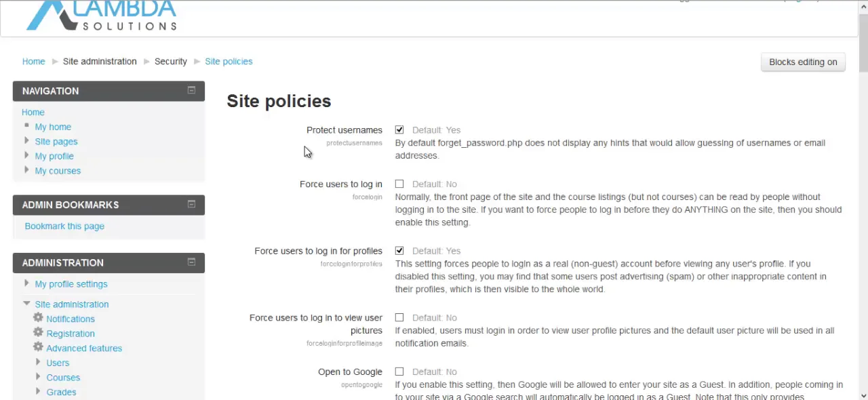Enable Force users to log in to view user pictures
This screenshot has height=400, width=868.
(399, 317)
